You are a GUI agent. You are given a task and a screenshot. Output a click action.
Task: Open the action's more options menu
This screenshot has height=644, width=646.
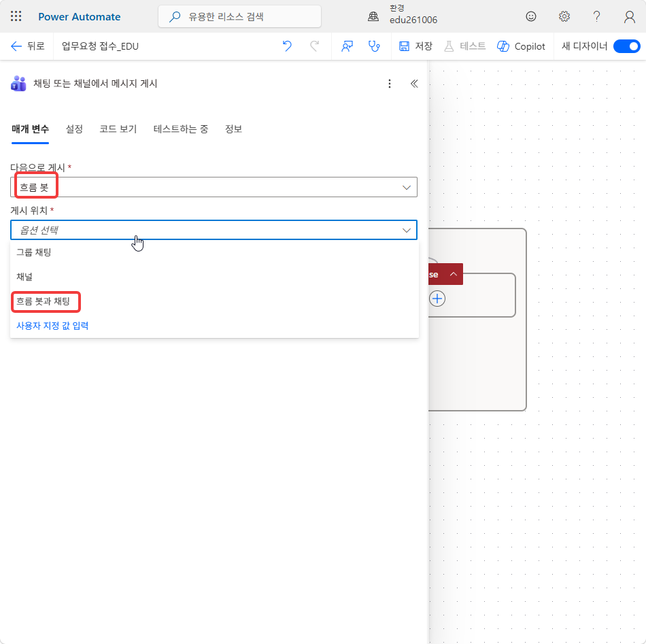390,84
